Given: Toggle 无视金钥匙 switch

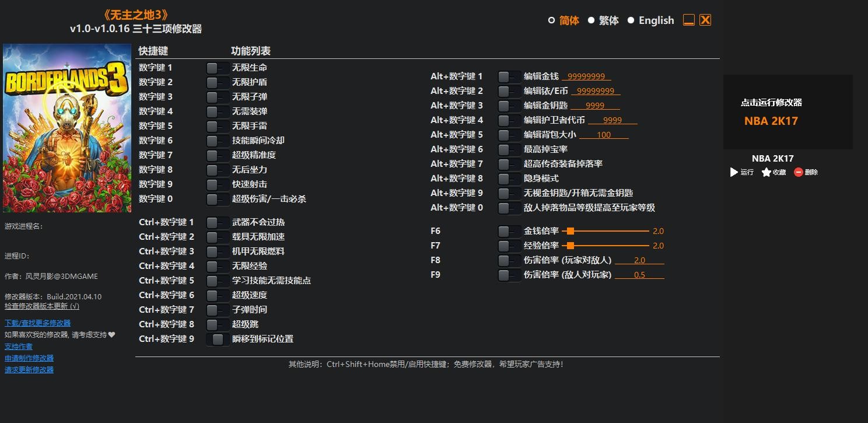Looking at the screenshot, I should 509,193.
